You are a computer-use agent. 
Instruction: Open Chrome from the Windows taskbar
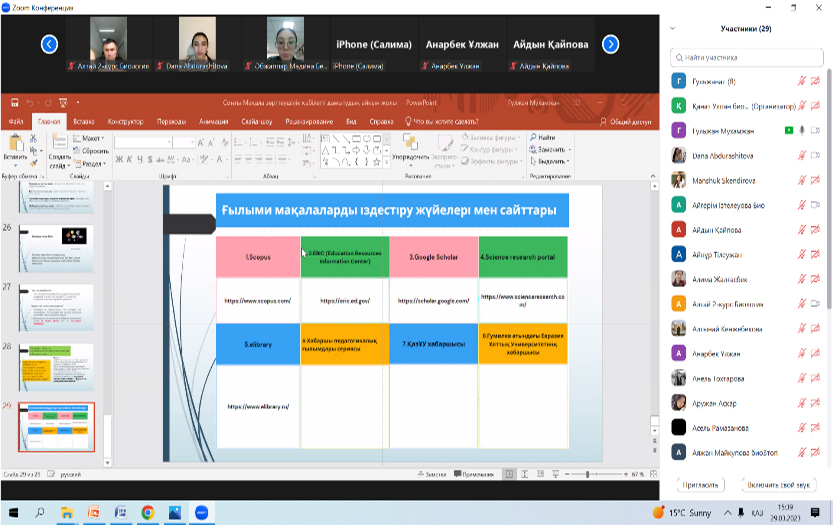[147, 512]
